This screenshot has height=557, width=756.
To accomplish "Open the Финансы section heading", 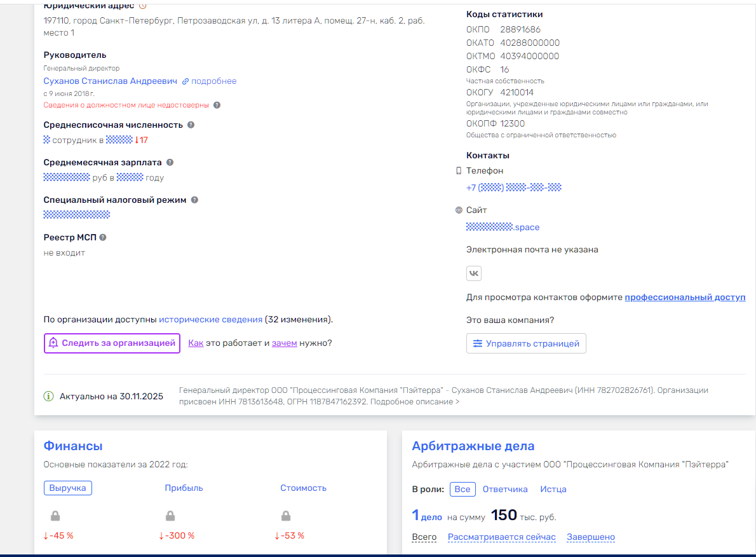I will tap(73, 446).
